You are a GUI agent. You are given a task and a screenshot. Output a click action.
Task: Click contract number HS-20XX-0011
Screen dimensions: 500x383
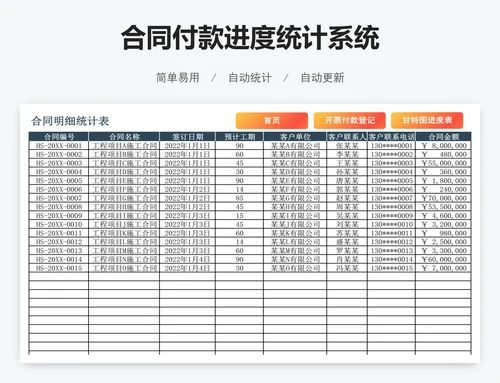pos(59,233)
